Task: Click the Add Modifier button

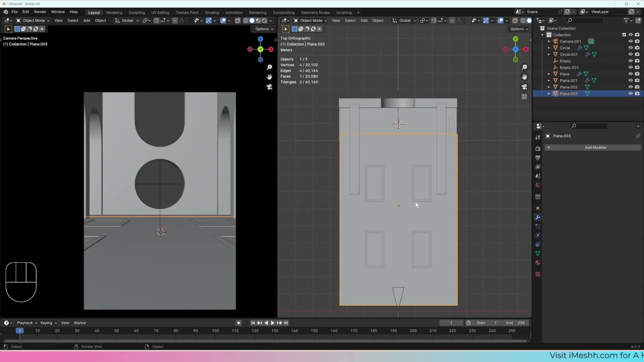Action: click(593, 147)
